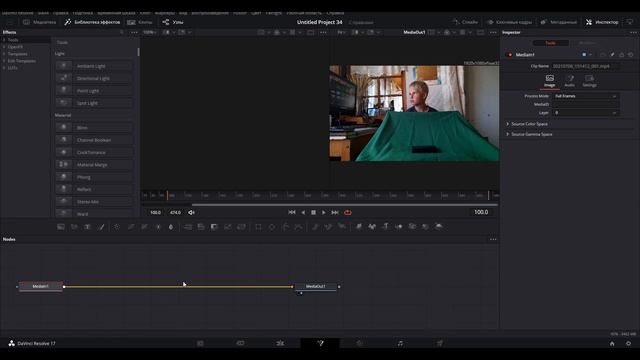The width and height of the screenshot is (640, 360).
Task: Toggle the Ключевые кадры panel button
Action: pyautogui.click(x=509, y=22)
